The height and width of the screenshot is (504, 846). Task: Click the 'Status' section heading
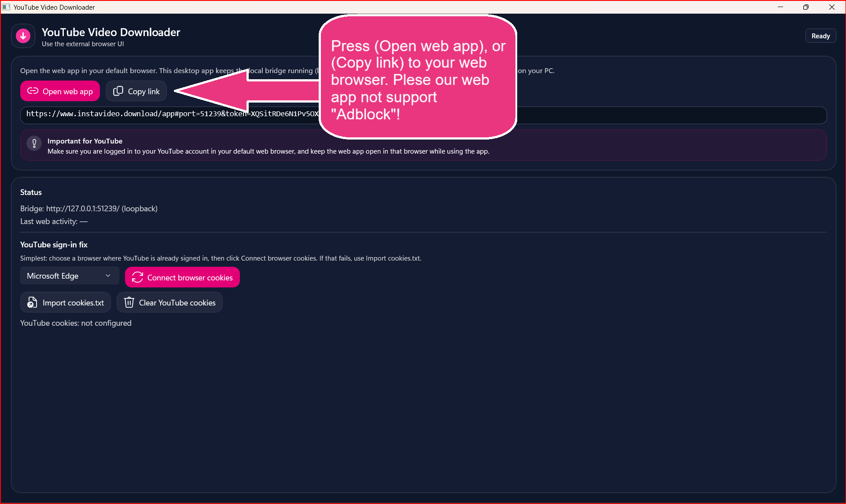click(x=31, y=192)
